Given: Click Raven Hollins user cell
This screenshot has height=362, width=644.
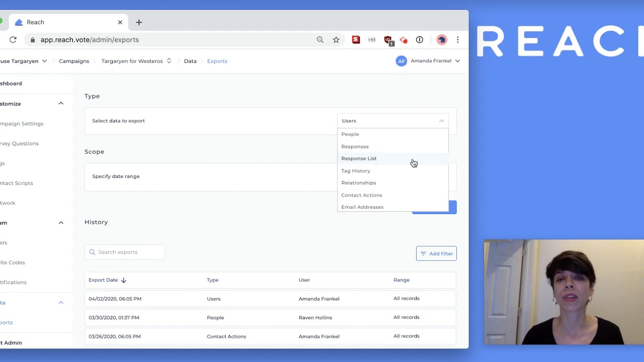Looking at the screenshot, I should [x=315, y=318].
